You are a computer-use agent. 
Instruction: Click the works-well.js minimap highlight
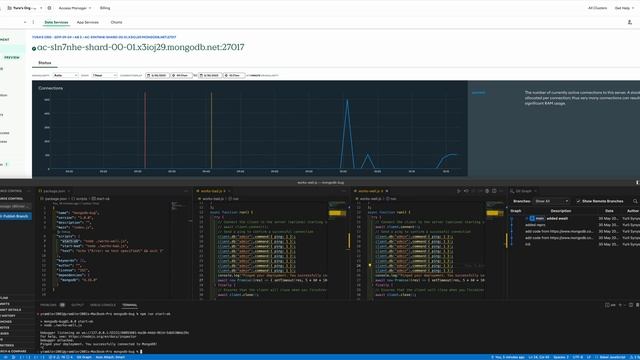click(495, 213)
